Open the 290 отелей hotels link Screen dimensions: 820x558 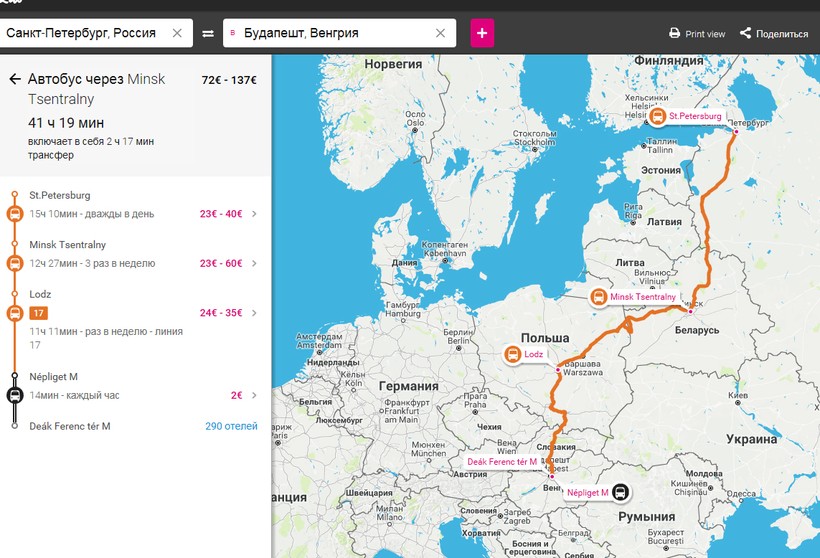point(231,426)
